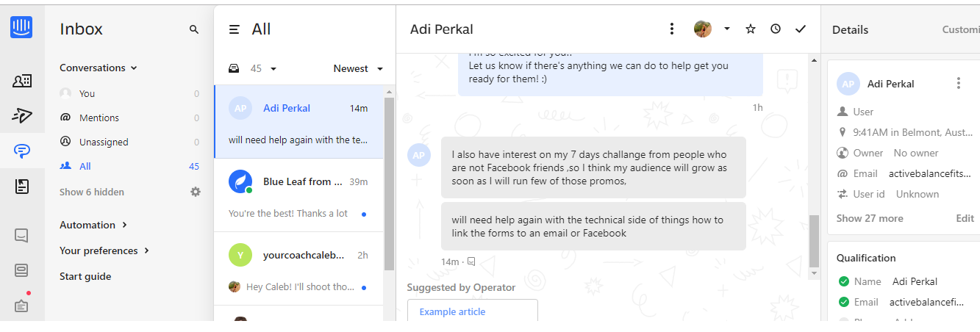Click the Unknown User id value

tap(918, 194)
